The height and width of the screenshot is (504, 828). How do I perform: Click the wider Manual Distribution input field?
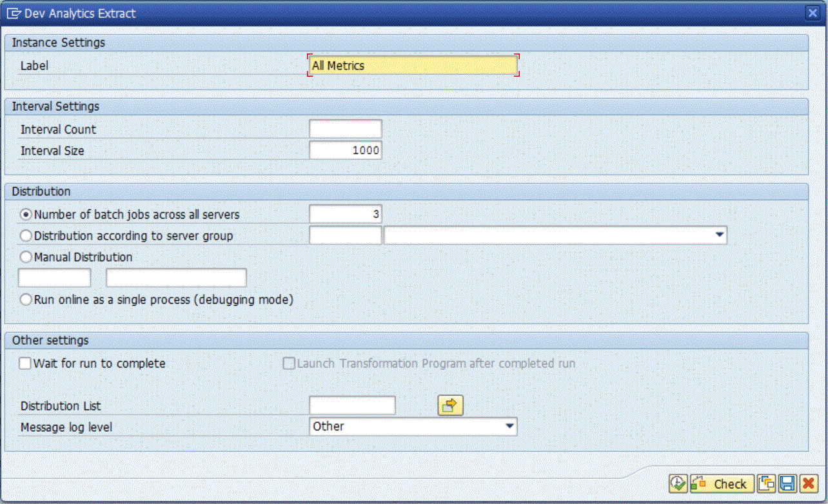coord(176,278)
